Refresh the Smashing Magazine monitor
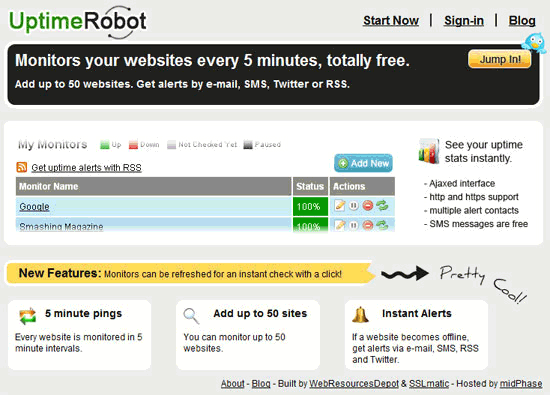 tap(382, 225)
